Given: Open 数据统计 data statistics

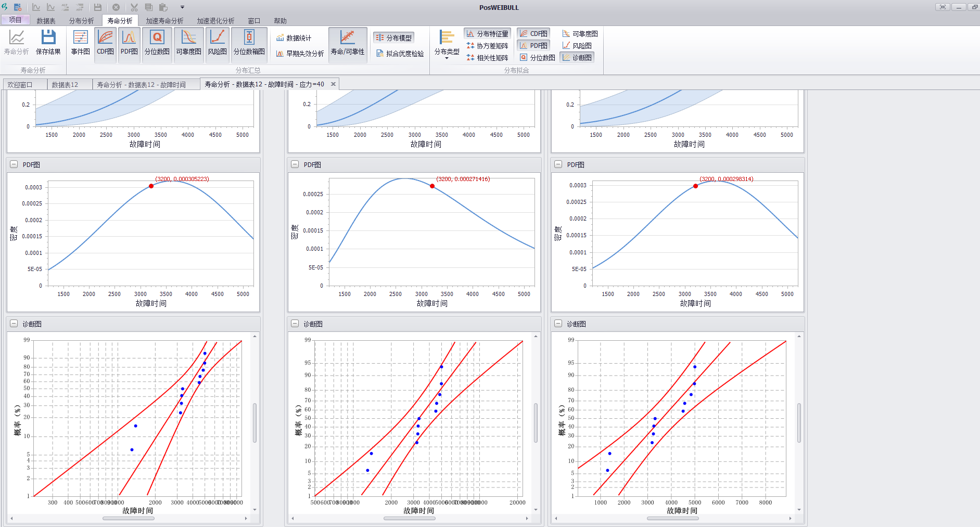Looking at the screenshot, I should (x=294, y=38).
